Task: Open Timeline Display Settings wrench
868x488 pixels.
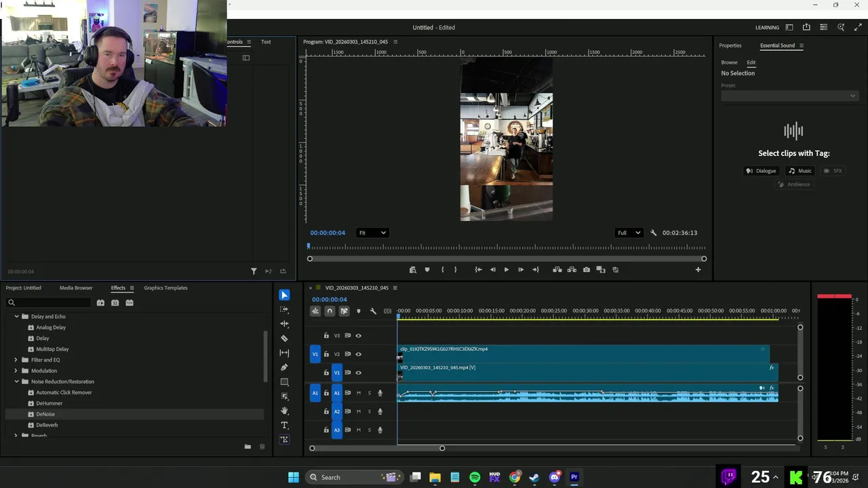Action: coord(373,311)
